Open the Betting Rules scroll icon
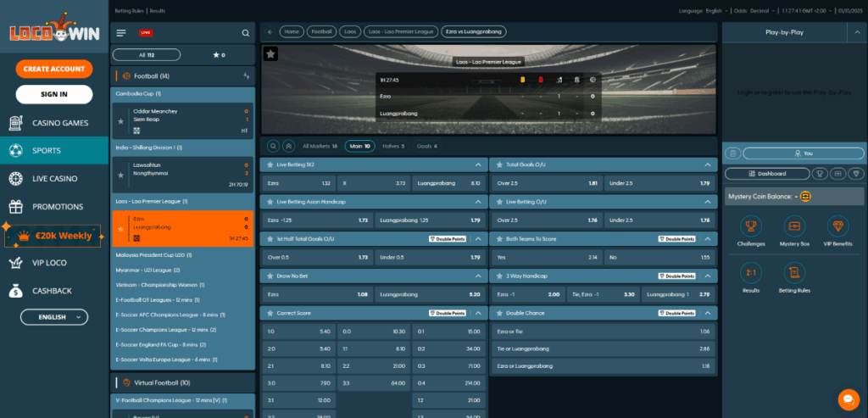868x418 pixels. point(794,272)
